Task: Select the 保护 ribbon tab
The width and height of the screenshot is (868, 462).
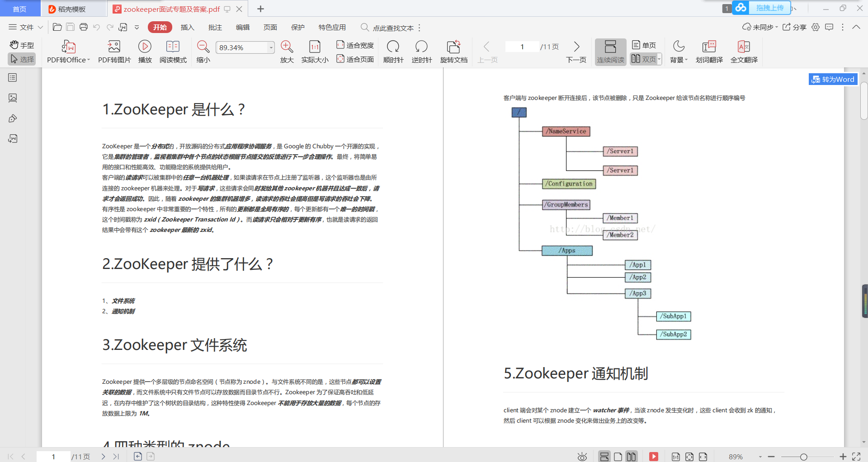Action: pos(297,27)
